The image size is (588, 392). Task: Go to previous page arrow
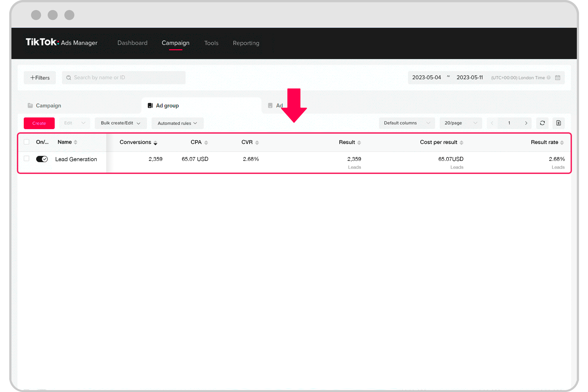492,123
